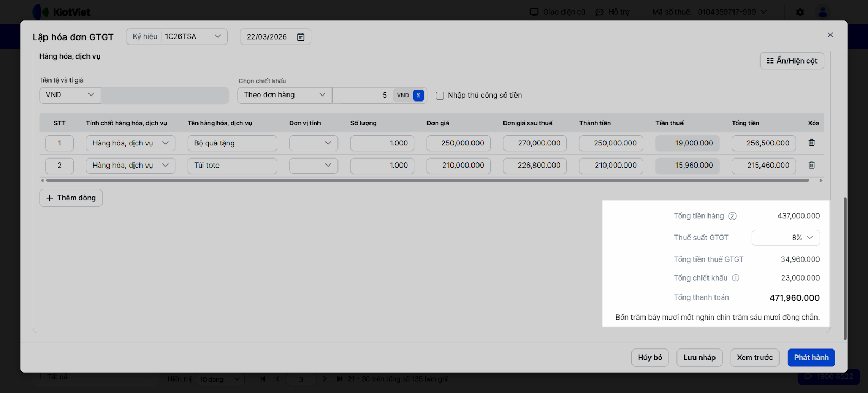Click the discount value field showing 5
Viewport: 868px width, 393px height.
363,95
